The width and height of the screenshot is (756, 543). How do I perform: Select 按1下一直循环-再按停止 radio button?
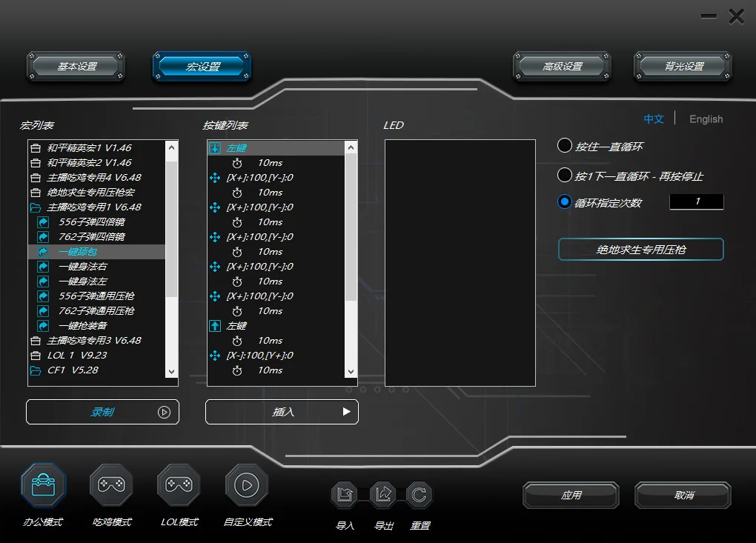(x=565, y=175)
